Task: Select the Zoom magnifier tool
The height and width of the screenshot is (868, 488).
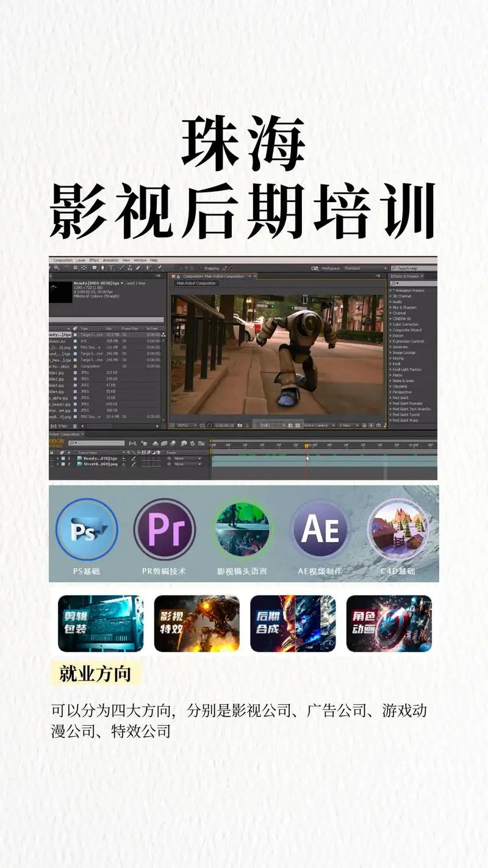Action: pos(56,267)
